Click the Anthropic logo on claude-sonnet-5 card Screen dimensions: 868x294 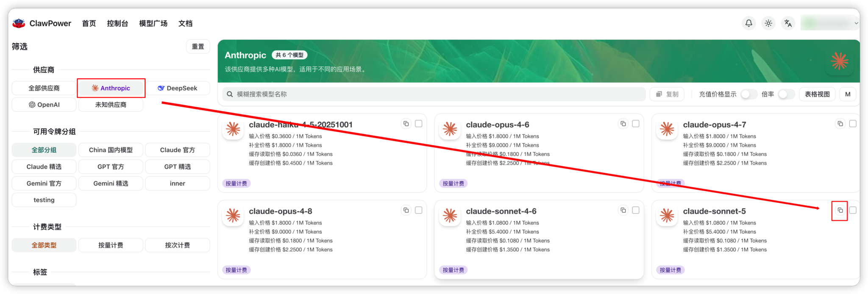pyautogui.click(x=667, y=215)
